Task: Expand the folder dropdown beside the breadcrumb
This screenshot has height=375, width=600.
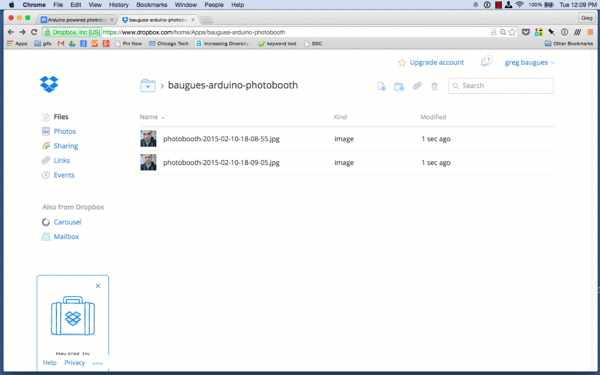Action: (x=148, y=86)
